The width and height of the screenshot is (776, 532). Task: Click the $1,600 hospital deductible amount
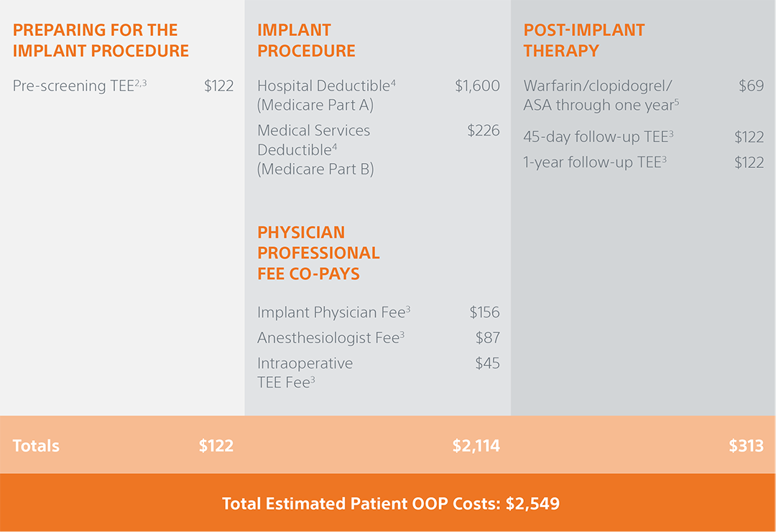(x=477, y=85)
